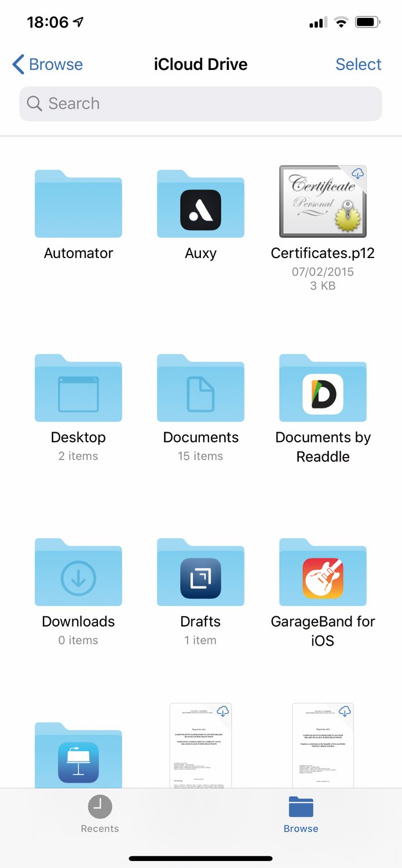Tap the home indicator bar

pos(200,859)
